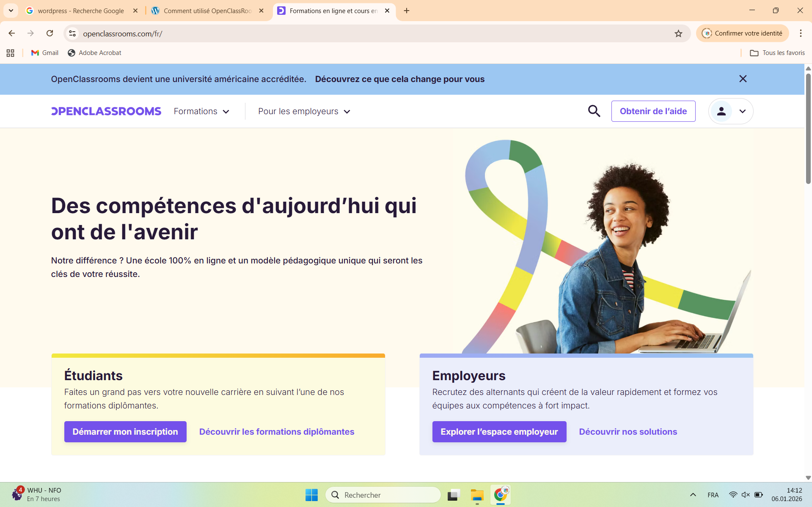This screenshot has height=507, width=812.
Task: Open Découvrir les formations diplômantes link
Action: click(277, 432)
